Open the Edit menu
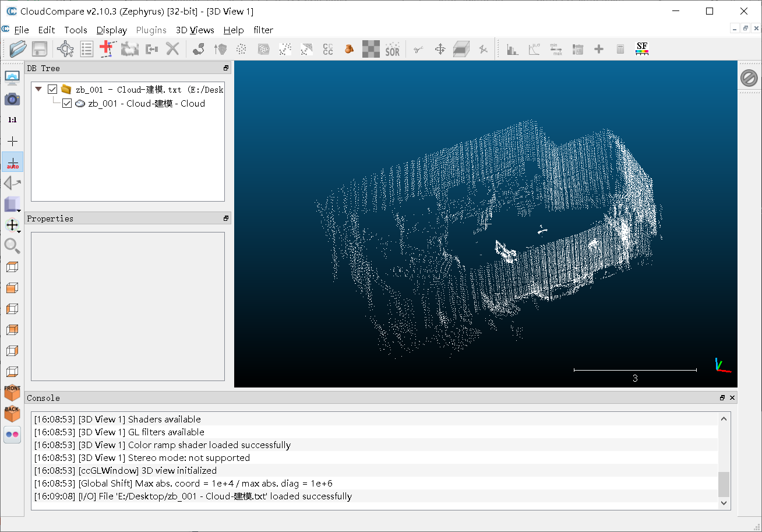 point(47,30)
